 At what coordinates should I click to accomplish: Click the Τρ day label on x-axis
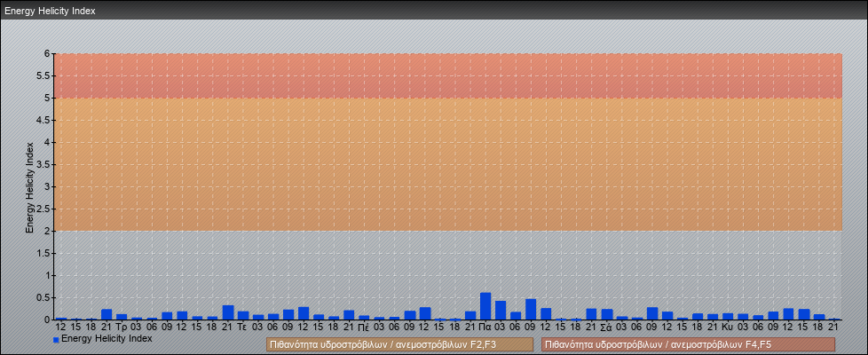tap(122, 327)
